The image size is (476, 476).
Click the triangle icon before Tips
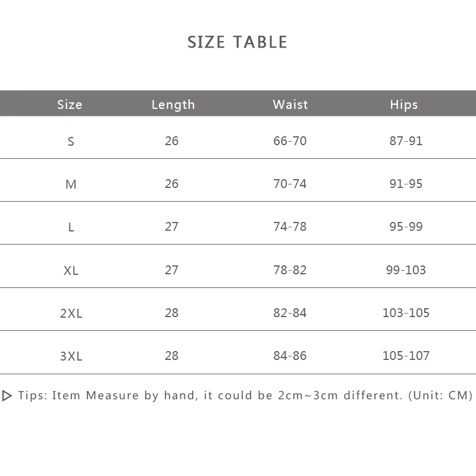click(7, 396)
